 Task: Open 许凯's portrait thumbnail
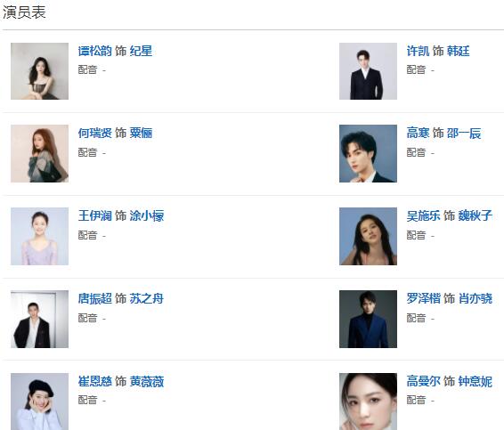tap(368, 71)
